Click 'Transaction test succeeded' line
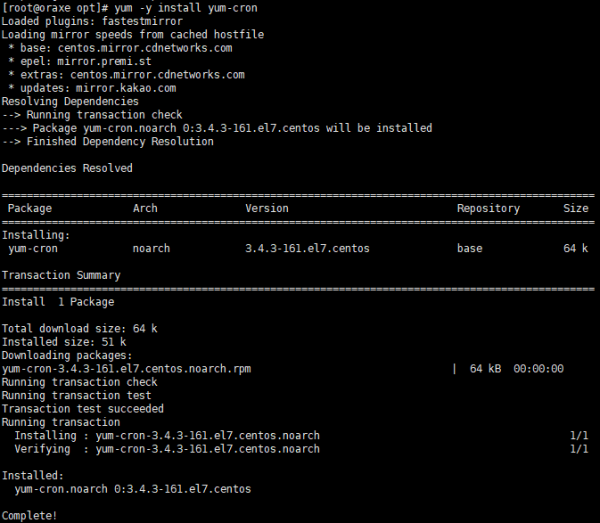Viewport: 600px width, 523px height. coord(83,408)
